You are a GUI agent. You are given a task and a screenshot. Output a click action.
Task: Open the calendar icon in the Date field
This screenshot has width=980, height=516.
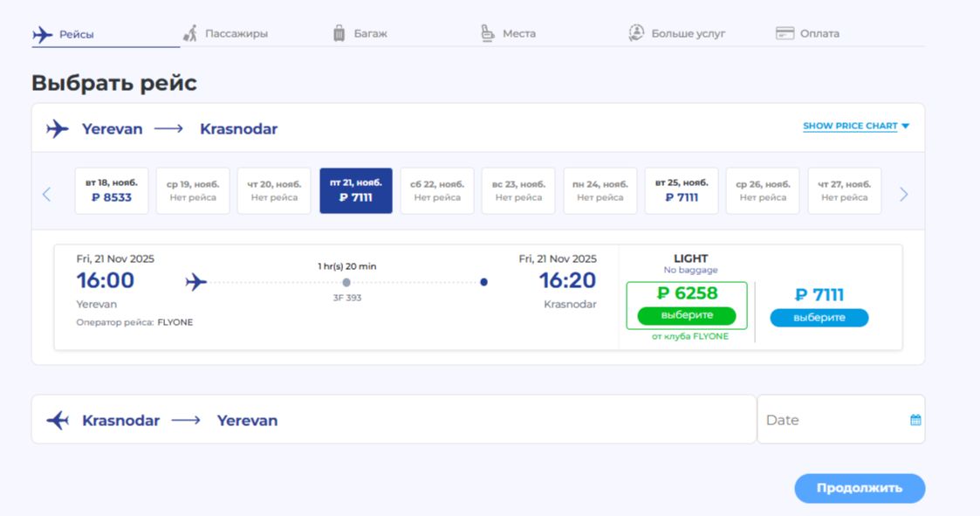pyautogui.click(x=914, y=419)
